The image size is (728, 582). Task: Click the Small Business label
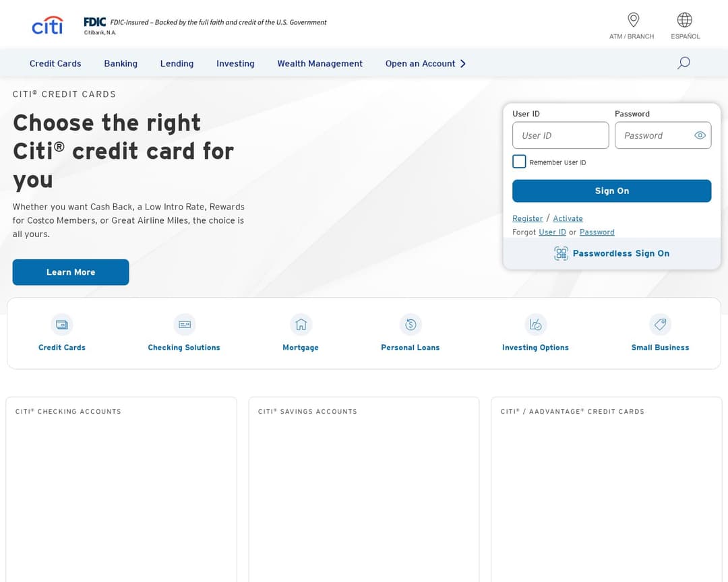pyautogui.click(x=660, y=348)
